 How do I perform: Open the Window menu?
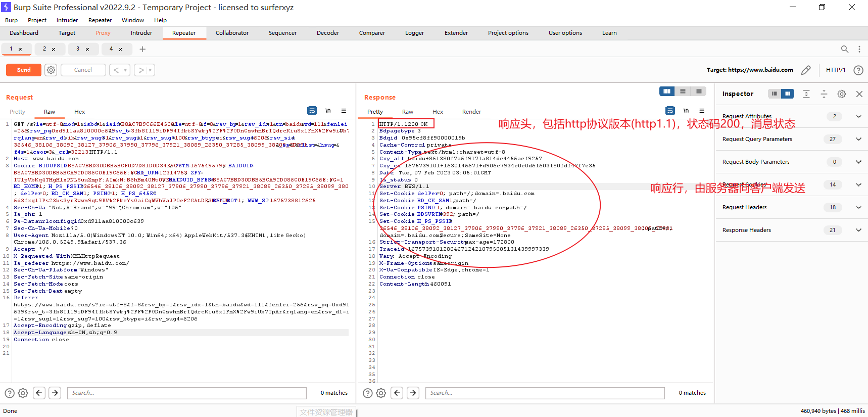(133, 20)
